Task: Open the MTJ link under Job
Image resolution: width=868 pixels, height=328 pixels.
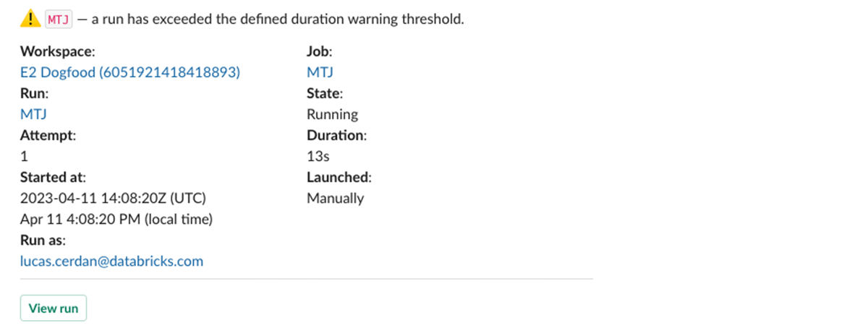Action: (320, 72)
